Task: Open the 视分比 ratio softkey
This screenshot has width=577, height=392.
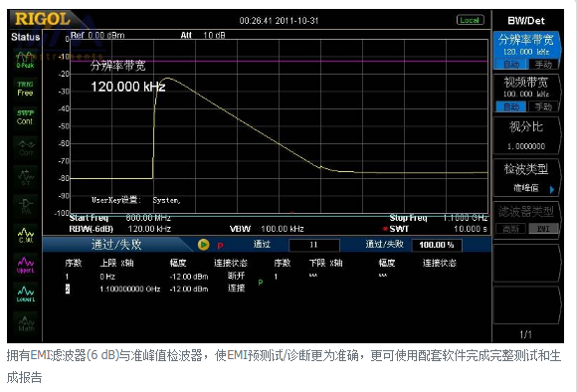Action: 526,135
